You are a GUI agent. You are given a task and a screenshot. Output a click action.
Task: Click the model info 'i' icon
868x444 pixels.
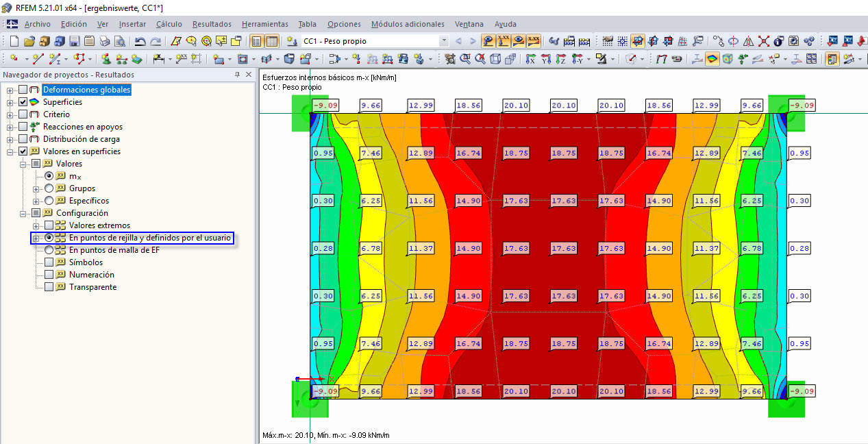(778, 41)
